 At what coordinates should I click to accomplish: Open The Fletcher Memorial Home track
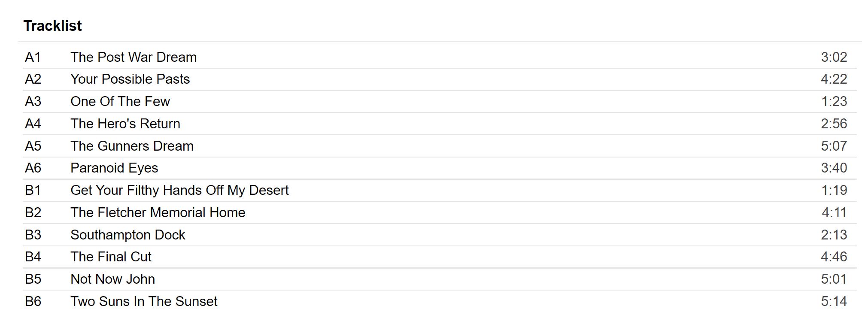158,212
